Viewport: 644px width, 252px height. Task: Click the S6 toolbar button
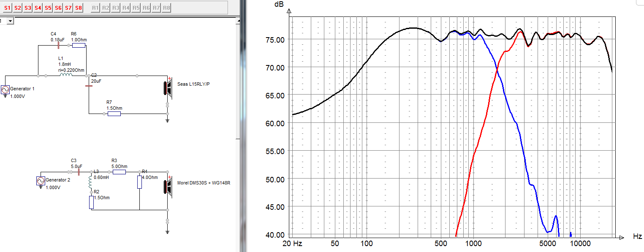click(58, 8)
